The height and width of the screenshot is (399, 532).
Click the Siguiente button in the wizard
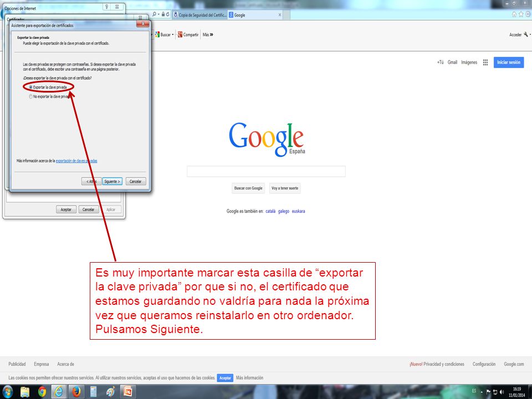(x=112, y=182)
